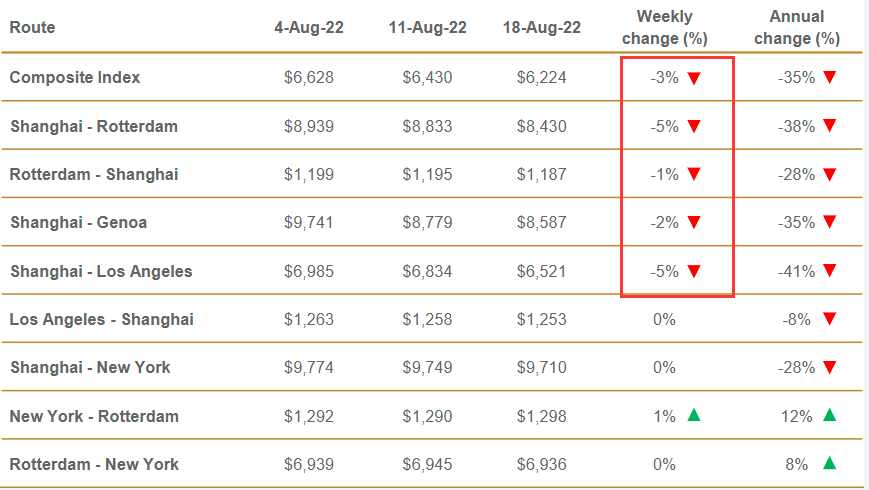Click green arrow for New York - Rotterdam annual change
The image size is (869, 490).
(x=828, y=415)
